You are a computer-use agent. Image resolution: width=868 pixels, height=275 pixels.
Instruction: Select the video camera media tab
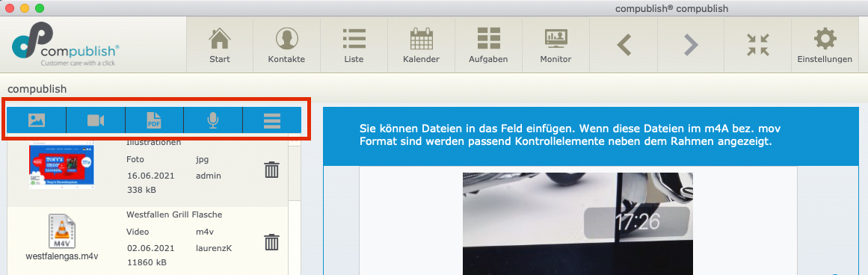pos(96,120)
